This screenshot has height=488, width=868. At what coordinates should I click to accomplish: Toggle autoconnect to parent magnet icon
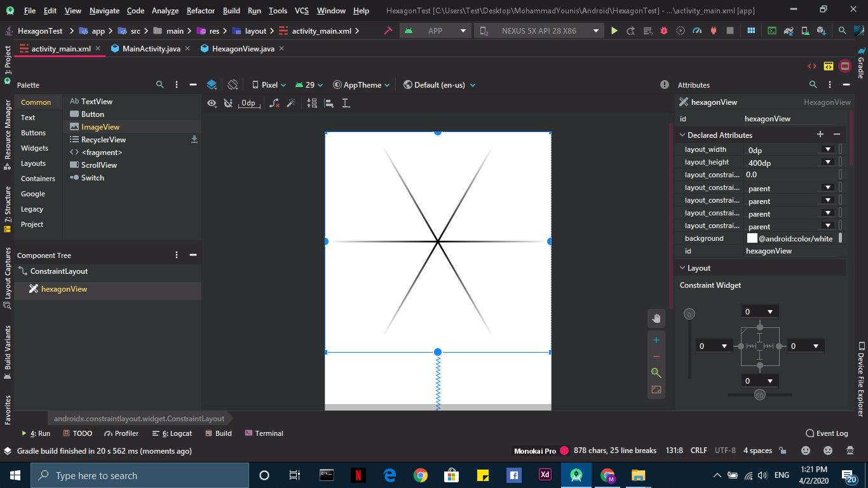228,103
